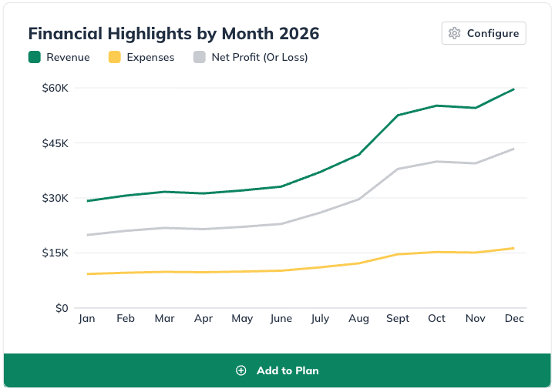Image resolution: width=555 pixels, height=392 pixels.
Task: Click the Add to Plan button
Action: (277, 370)
